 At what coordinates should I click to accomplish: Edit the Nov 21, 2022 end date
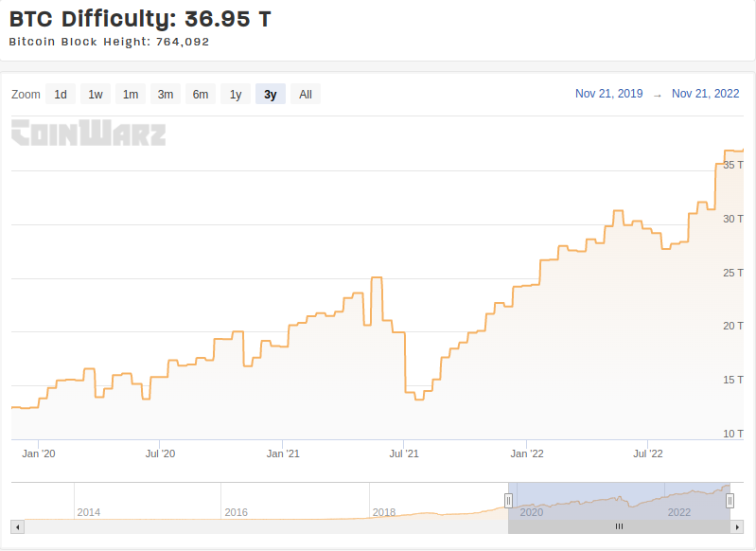(705, 94)
